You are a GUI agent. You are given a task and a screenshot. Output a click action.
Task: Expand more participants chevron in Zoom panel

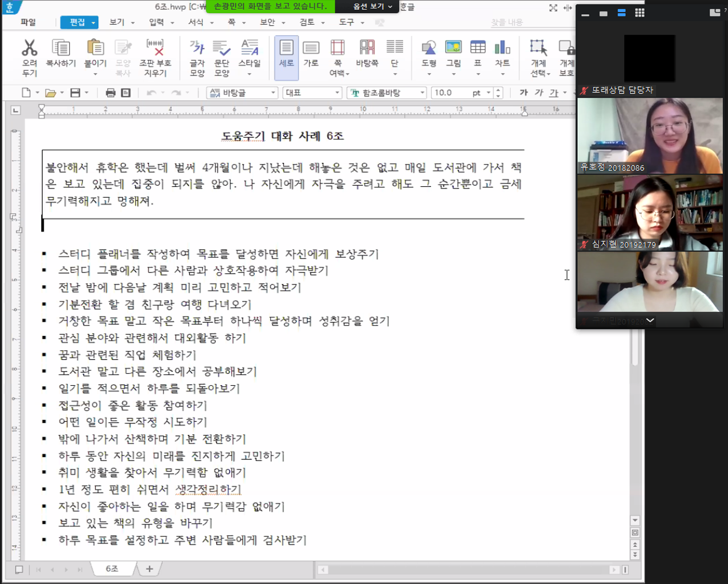650,321
